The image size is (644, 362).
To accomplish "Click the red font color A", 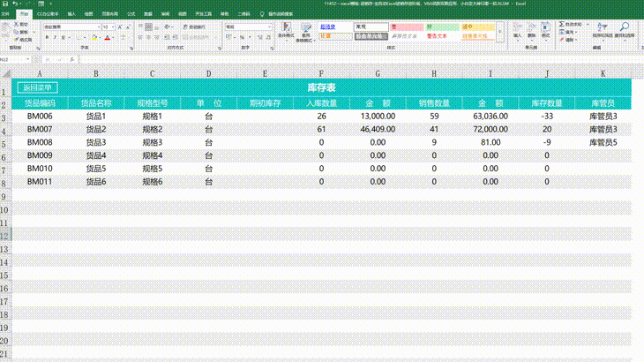I will point(108,37).
